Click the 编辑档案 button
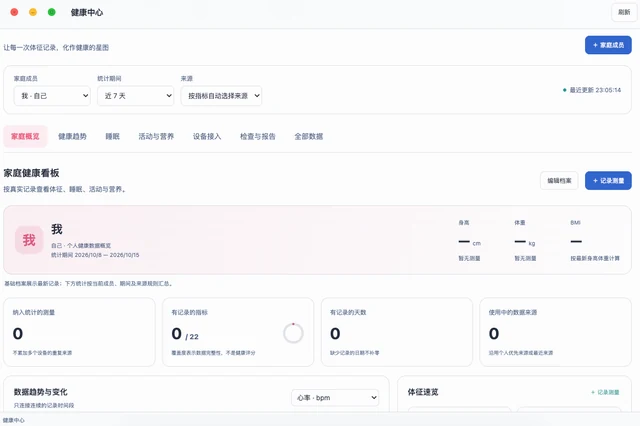 [559, 181]
